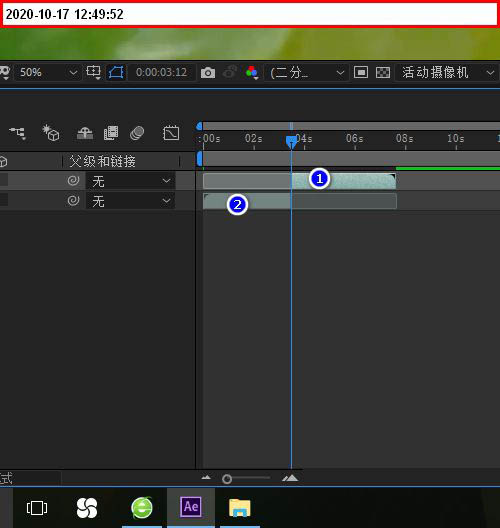Toggle the transparency grid button
Screen dimensions: 500x528
pos(382,72)
